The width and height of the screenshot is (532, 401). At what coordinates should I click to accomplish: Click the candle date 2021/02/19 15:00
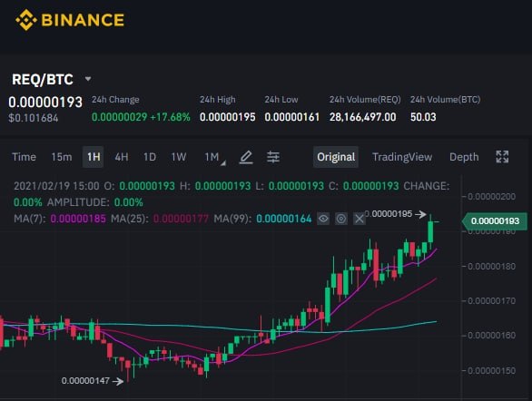(56, 186)
